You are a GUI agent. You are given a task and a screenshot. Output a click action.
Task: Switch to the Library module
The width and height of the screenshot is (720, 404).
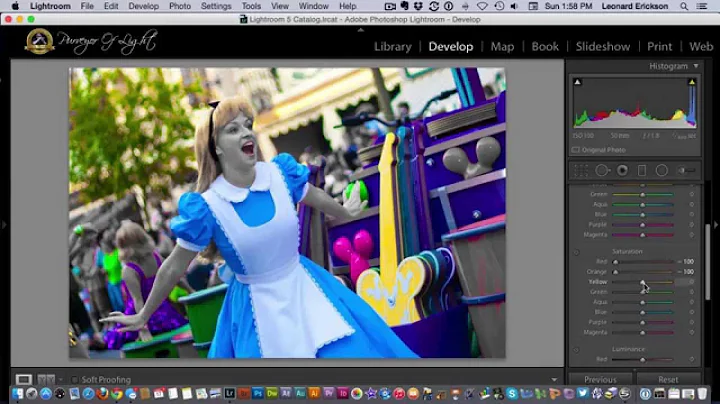(x=393, y=47)
